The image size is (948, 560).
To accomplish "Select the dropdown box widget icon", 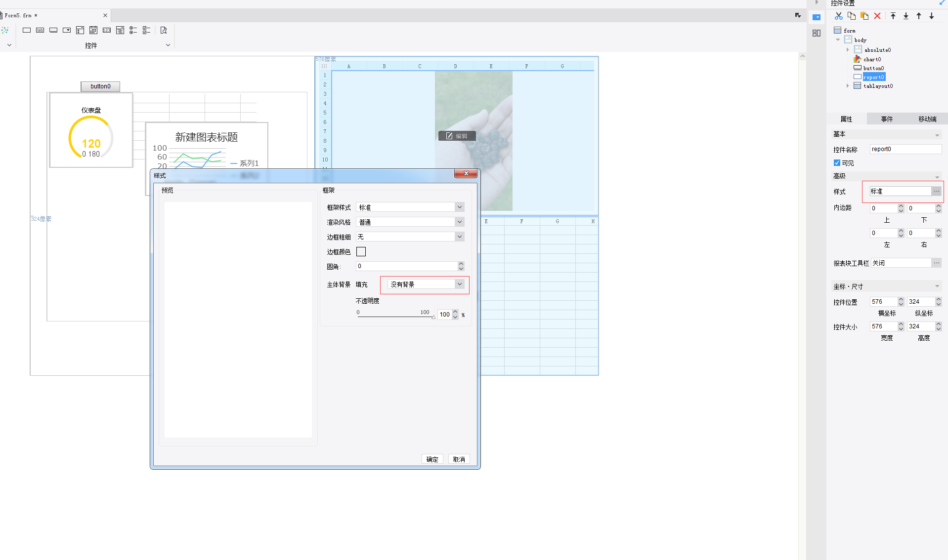I will [67, 30].
